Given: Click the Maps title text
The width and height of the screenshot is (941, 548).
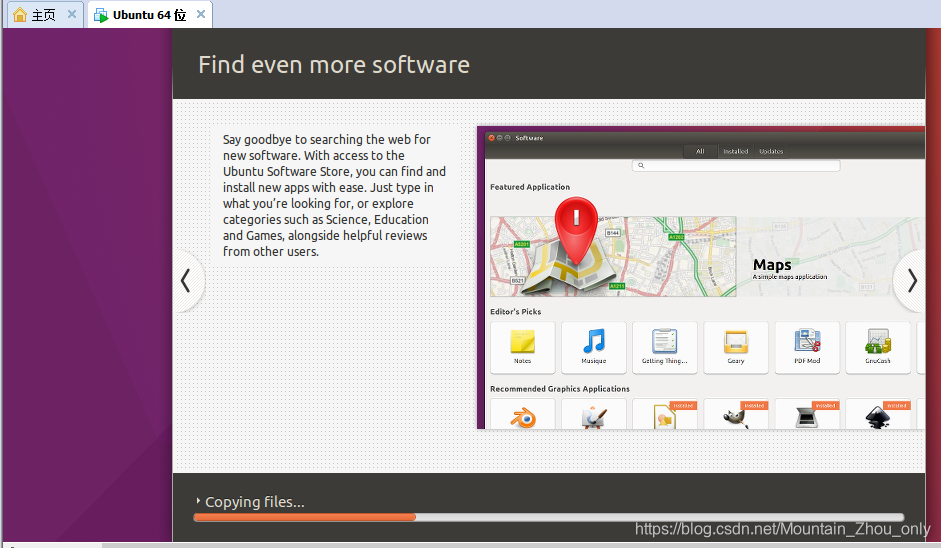Looking at the screenshot, I should [x=772, y=265].
